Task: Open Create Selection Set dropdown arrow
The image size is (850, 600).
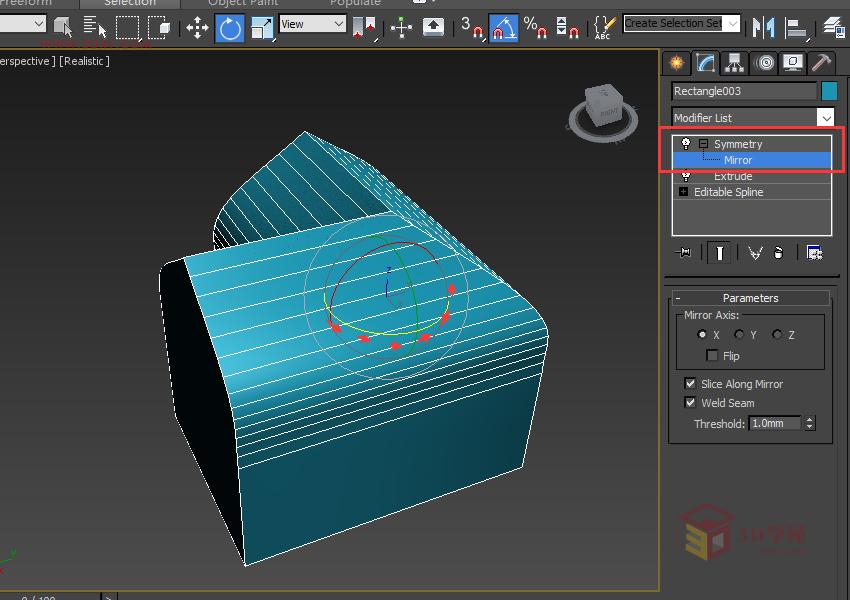Action: pyautogui.click(x=732, y=23)
